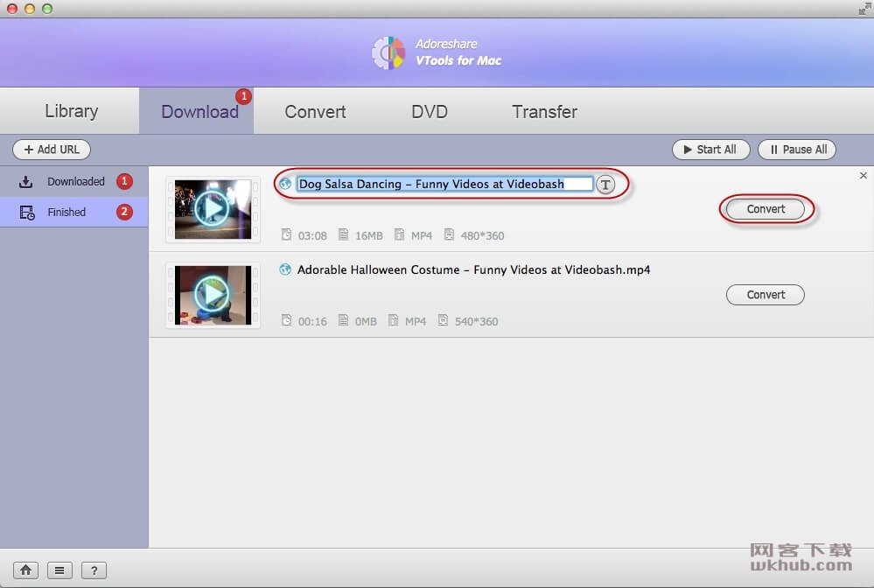Play the Dog Salsa Dancing thumbnail
The width and height of the screenshot is (874, 588).
coord(213,209)
